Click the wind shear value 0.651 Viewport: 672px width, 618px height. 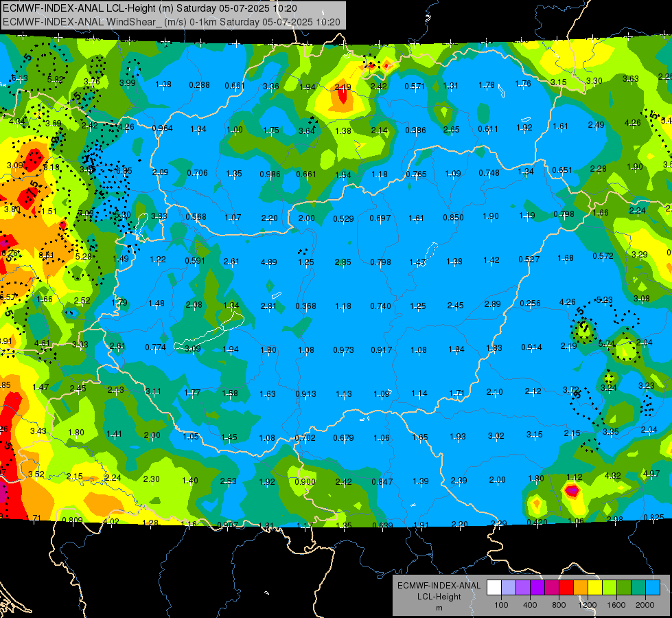[562, 170]
